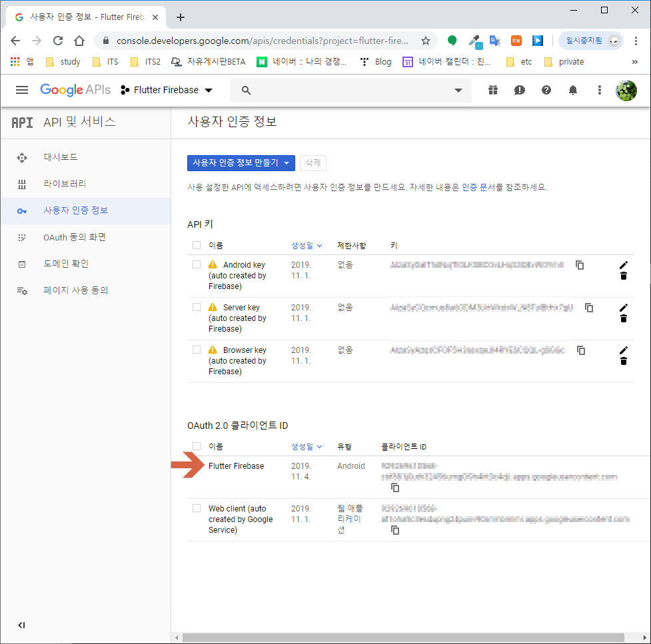The width and height of the screenshot is (651, 644).
Task: Open the Android key details
Action: pos(237,276)
